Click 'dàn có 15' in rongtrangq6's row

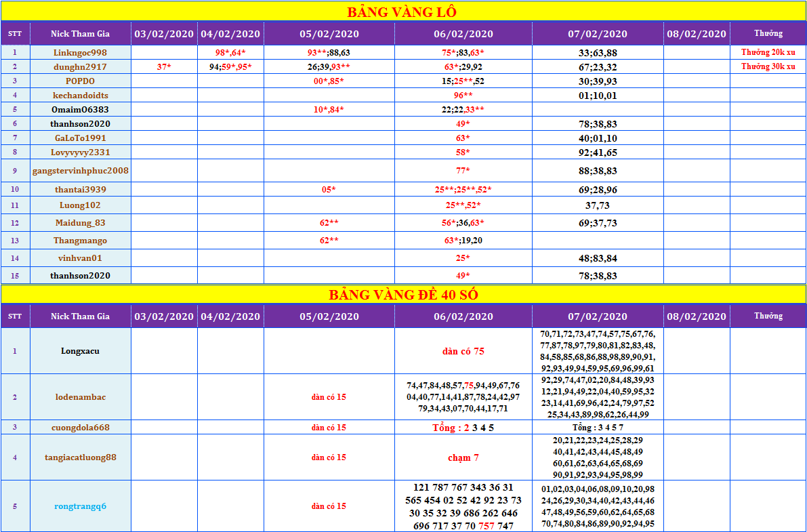coord(329,506)
